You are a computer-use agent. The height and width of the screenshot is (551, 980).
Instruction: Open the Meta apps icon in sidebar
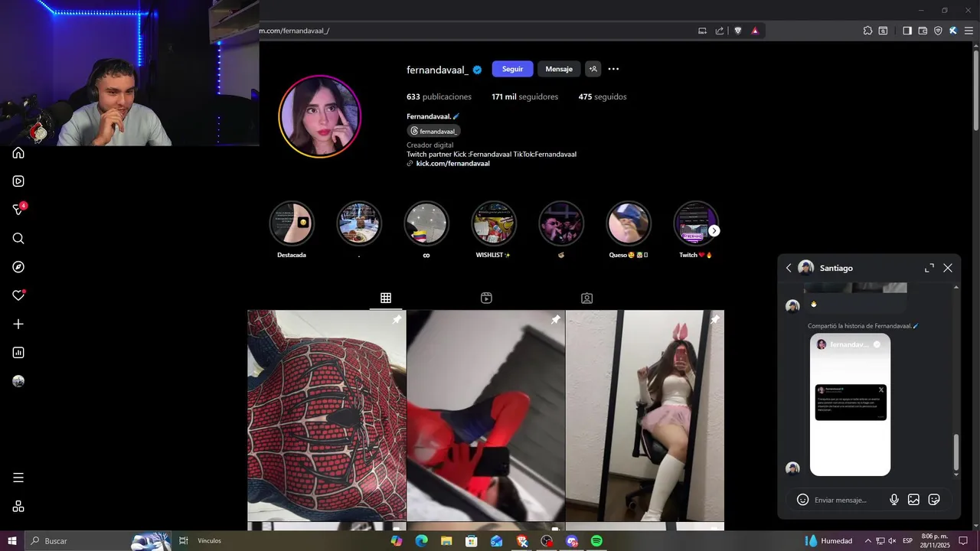click(18, 507)
